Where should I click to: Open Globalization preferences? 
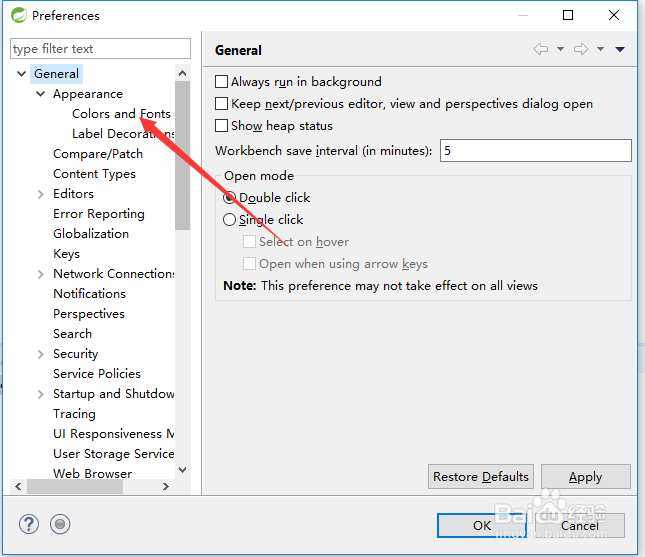(x=91, y=234)
